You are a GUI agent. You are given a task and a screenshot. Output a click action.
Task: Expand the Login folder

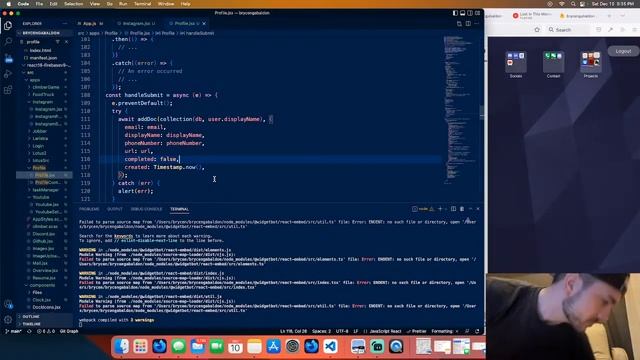pyautogui.click(x=38, y=146)
